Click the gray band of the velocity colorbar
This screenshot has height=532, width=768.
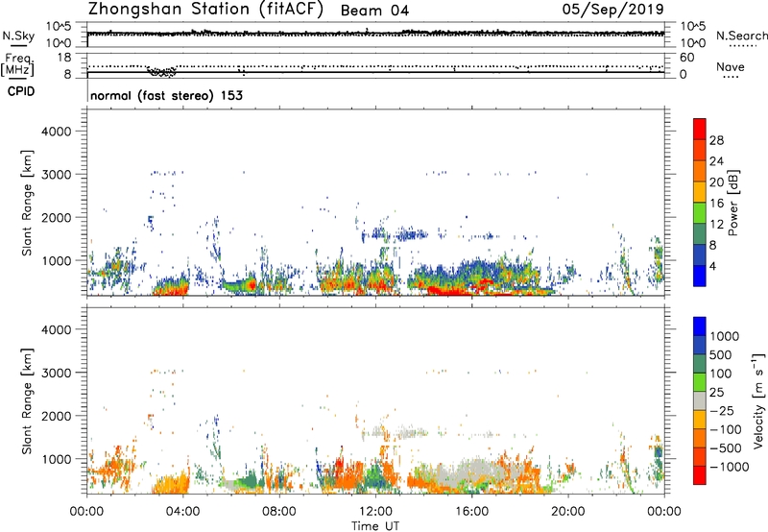point(700,401)
